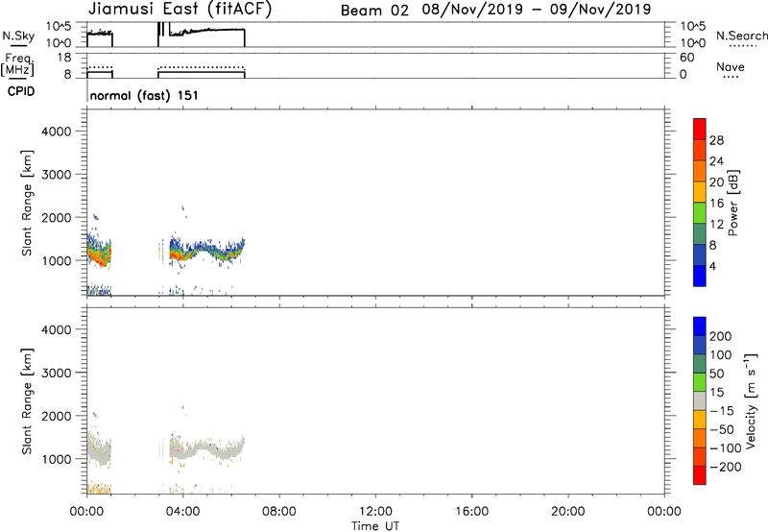Click the '16:00' time axis label
768x532 pixels.
(x=471, y=512)
